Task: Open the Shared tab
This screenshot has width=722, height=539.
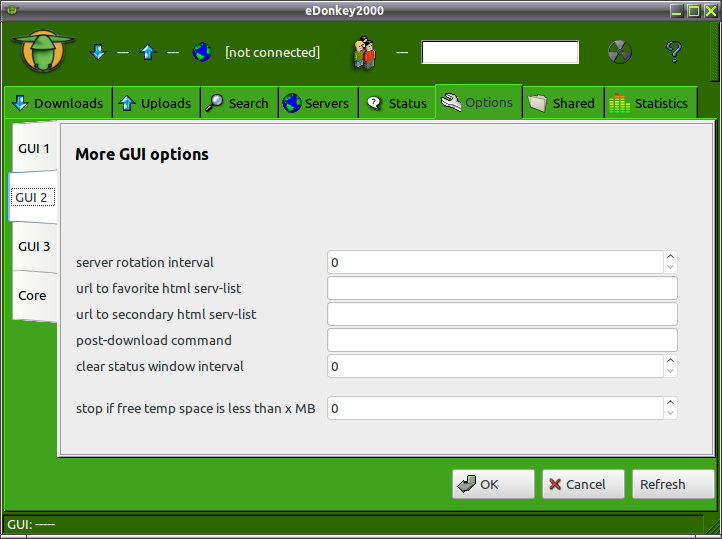Action: tap(563, 103)
